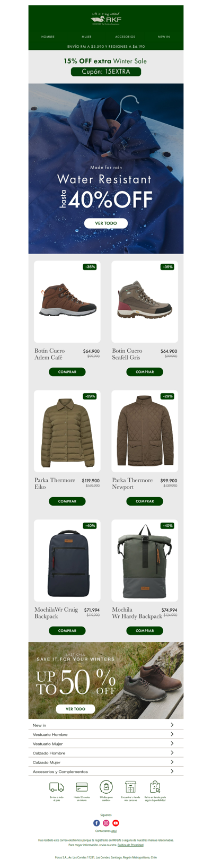Open the ACCESORIOS menu item

[x=125, y=37]
